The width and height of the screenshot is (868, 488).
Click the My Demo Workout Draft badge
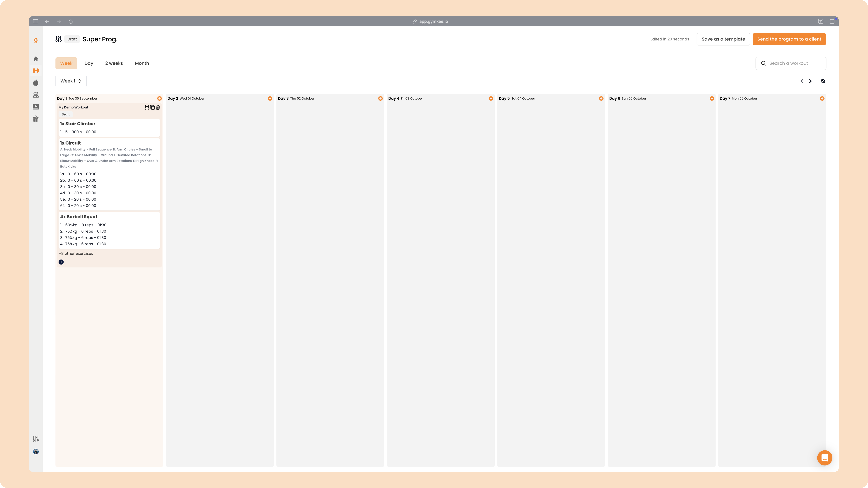coord(66,114)
